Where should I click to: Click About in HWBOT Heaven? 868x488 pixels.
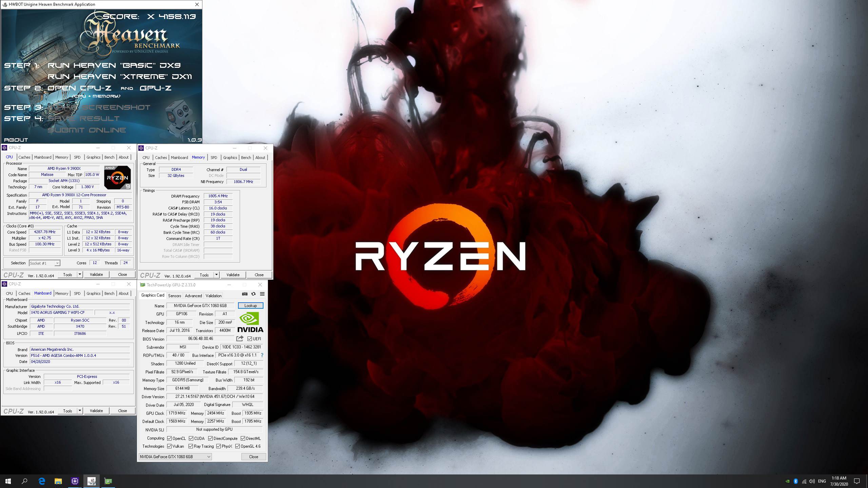16,140
